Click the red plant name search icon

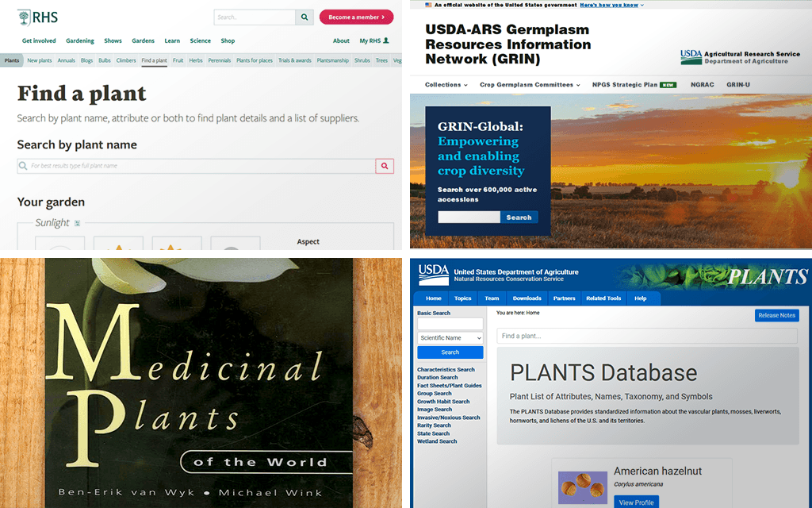click(385, 166)
